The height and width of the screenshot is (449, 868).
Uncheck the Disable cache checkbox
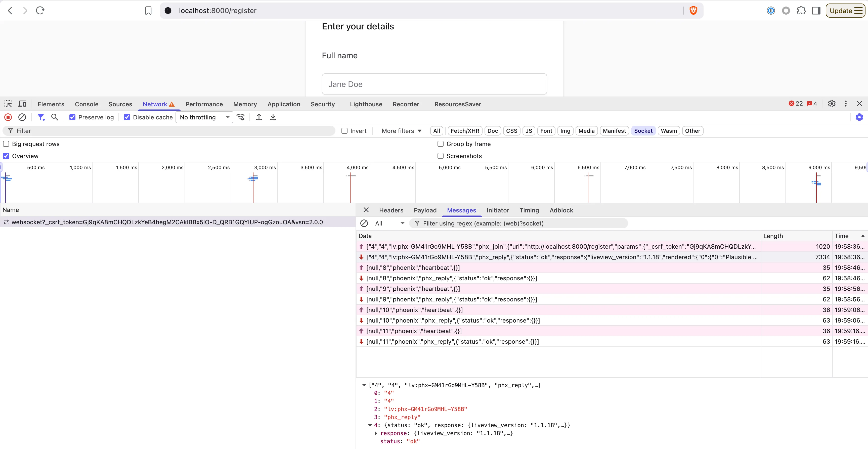tap(127, 117)
